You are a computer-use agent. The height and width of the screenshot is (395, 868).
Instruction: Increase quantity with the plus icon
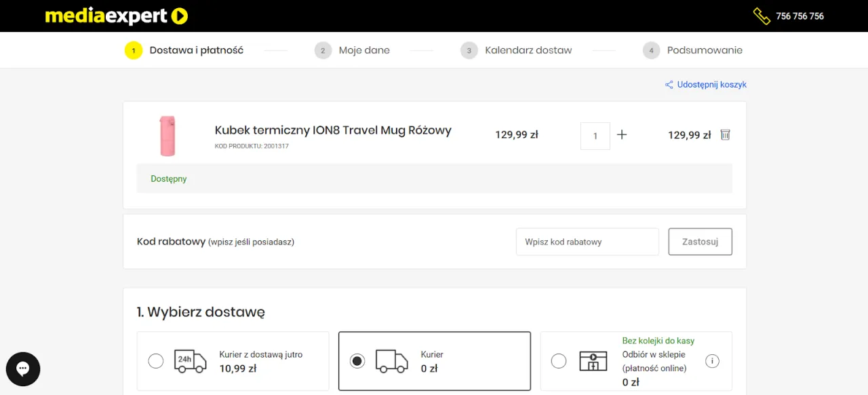(x=622, y=135)
